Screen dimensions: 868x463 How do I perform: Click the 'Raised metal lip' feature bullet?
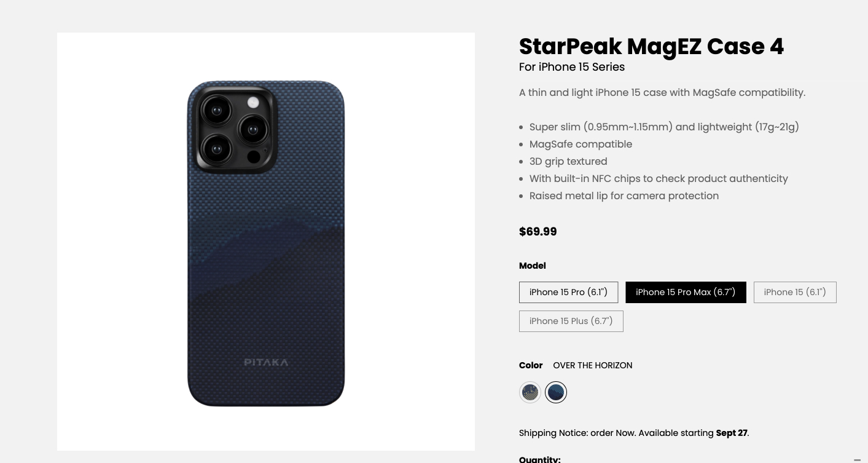coord(624,196)
